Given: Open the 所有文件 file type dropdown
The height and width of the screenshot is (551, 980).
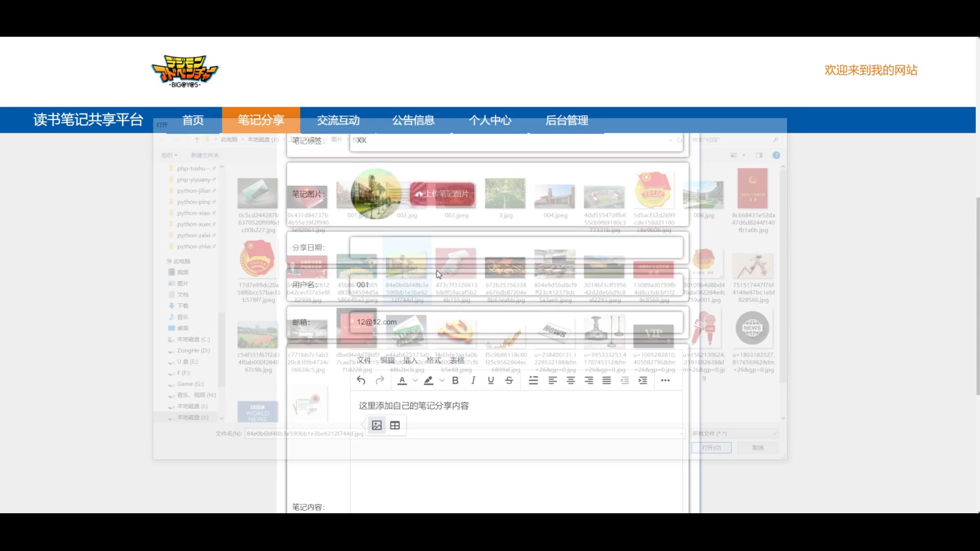Looking at the screenshot, I should tap(734, 434).
